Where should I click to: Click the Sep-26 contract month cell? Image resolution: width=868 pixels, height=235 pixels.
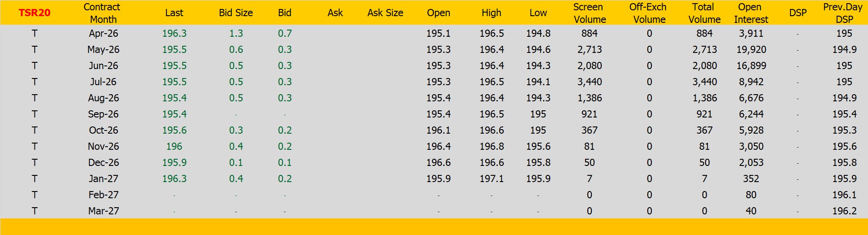(x=103, y=114)
